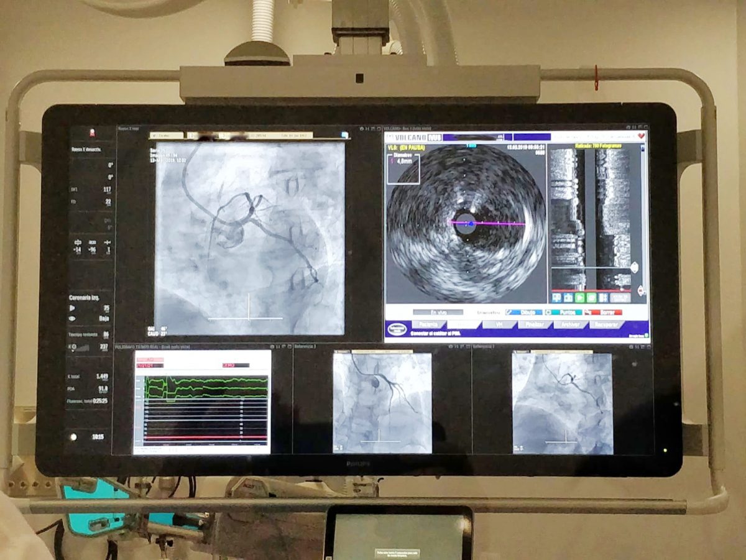The image size is (746, 560).
Task: Click the play triangle icon under Coronaria izq.
Action: (73, 308)
